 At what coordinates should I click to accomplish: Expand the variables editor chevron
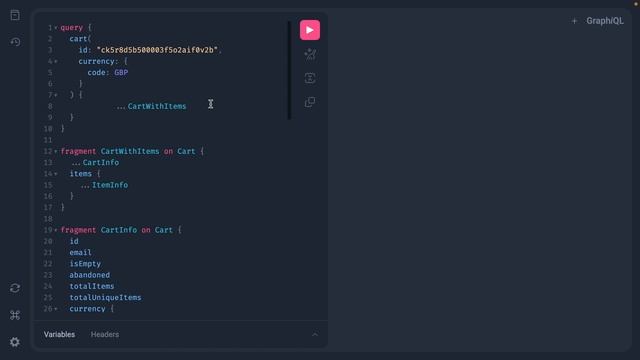click(x=315, y=334)
